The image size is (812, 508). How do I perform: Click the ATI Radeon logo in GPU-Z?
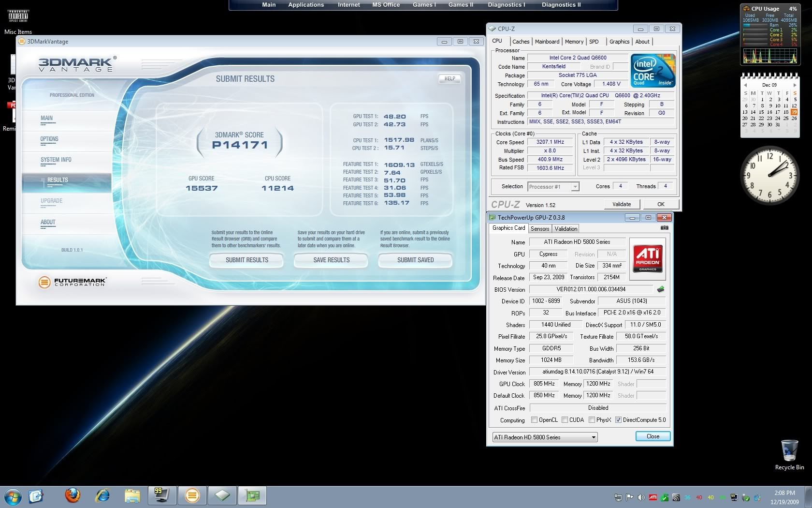pos(648,259)
